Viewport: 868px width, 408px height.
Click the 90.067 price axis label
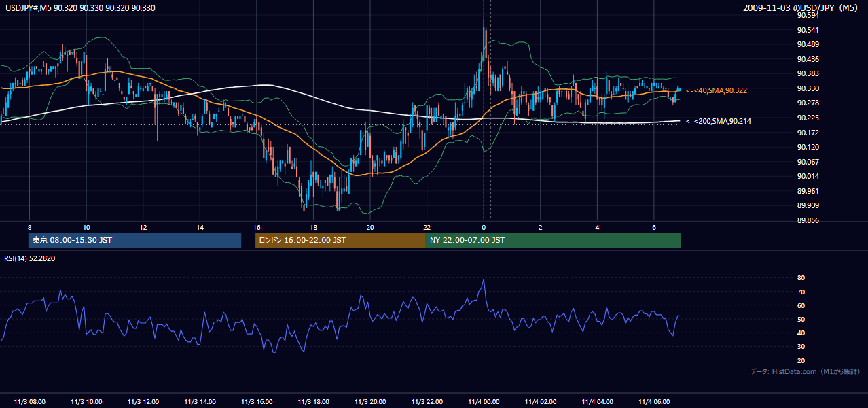[808, 162]
